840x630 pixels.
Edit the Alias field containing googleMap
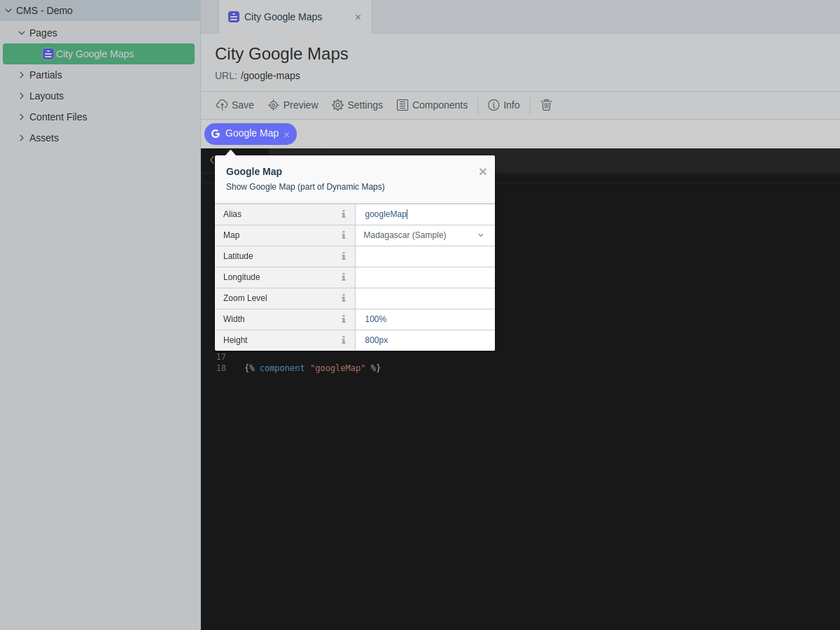(425, 214)
